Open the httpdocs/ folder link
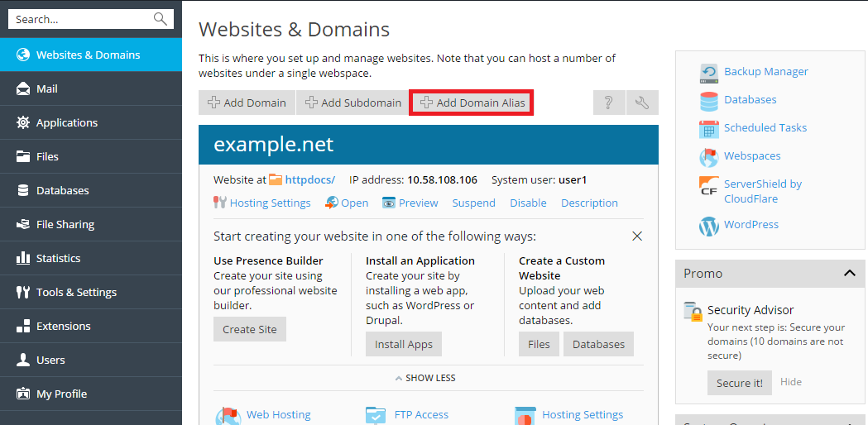Viewport: 868px width, 425px height. pos(309,179)
